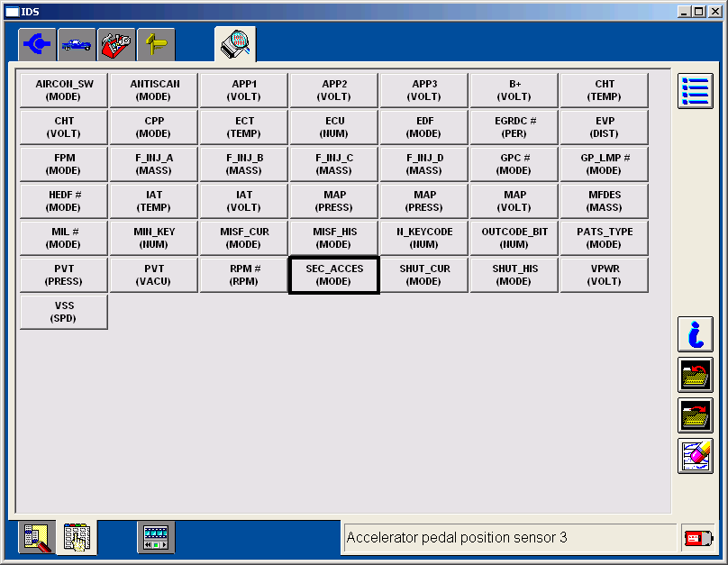
Task: Click the IAT (TEMP) button
Action: point(154,201)
